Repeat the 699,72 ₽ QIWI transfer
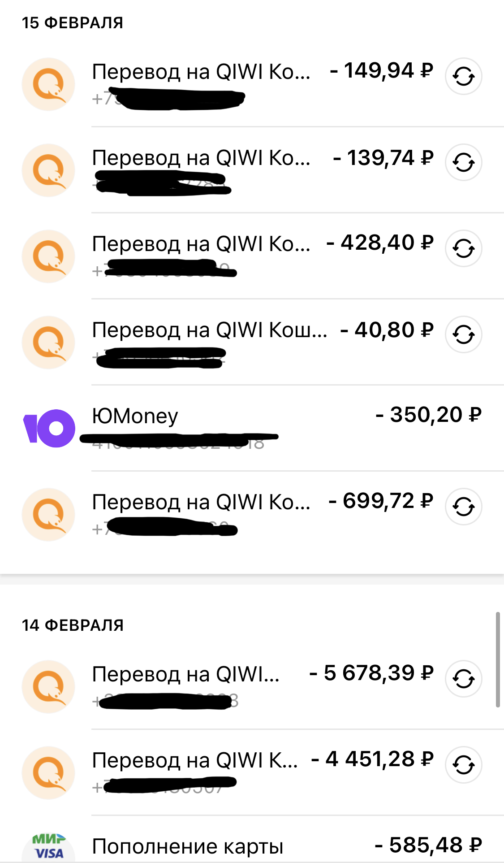 tap(463, 507)
